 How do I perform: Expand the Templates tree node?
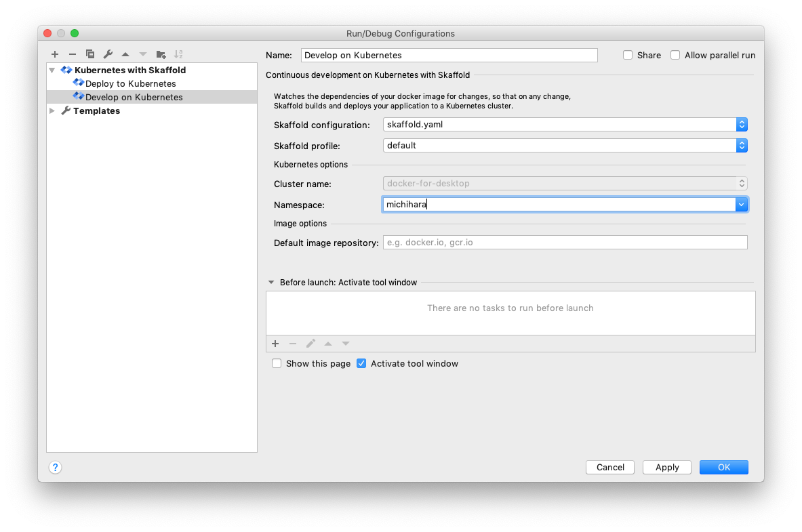pyautogui.click(x=52, y=110)
